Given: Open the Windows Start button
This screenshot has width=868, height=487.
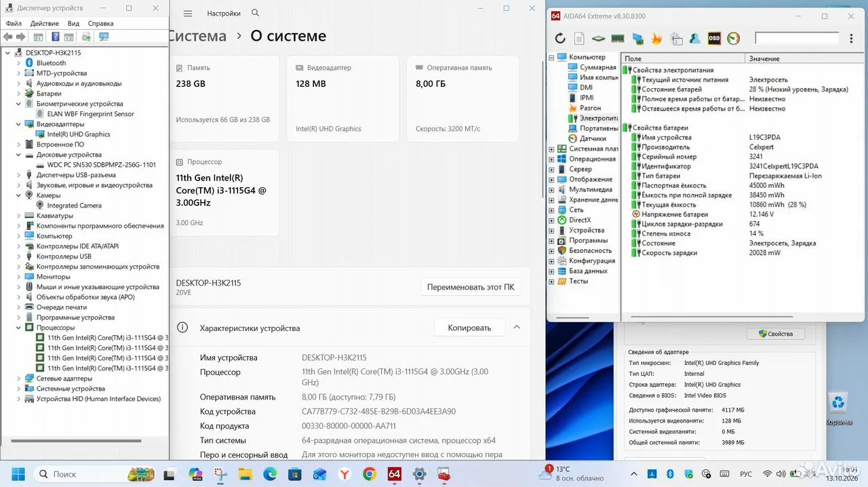Looking at the screenshot, I should (18, 474).
